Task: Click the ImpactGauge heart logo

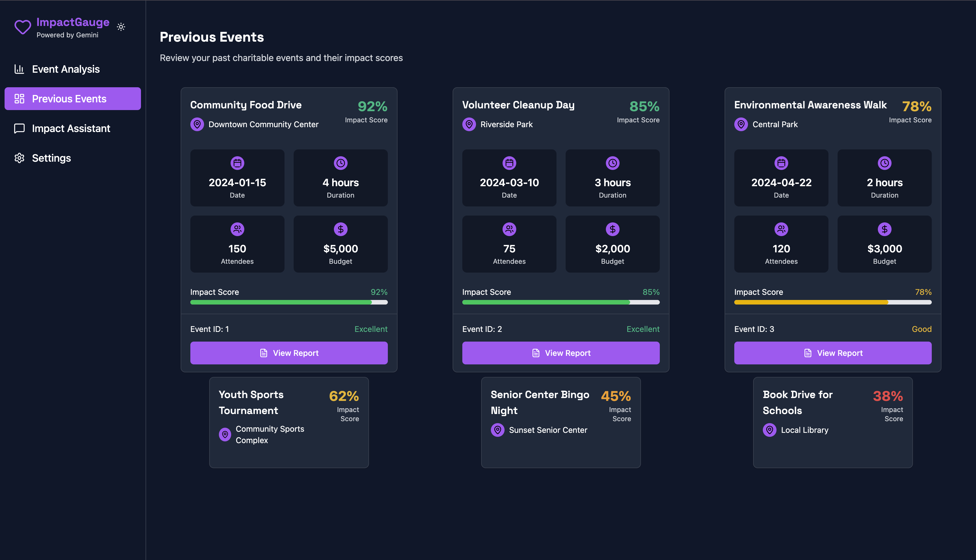Action: point(23,27)
